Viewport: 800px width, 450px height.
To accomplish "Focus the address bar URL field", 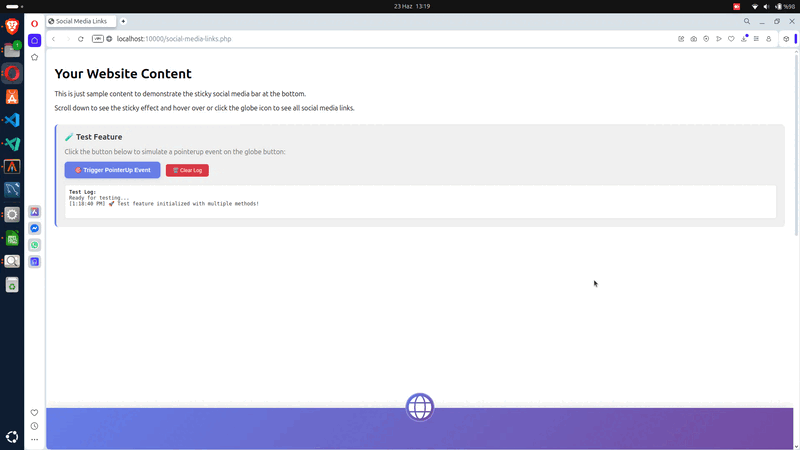I will (173, 39).
